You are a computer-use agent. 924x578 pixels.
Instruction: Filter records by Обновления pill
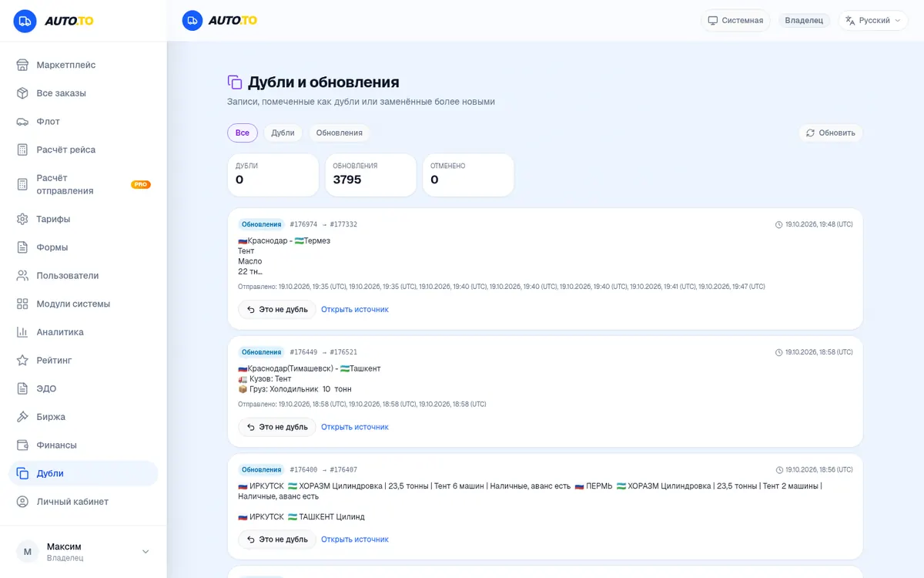[x=339, y=133]
